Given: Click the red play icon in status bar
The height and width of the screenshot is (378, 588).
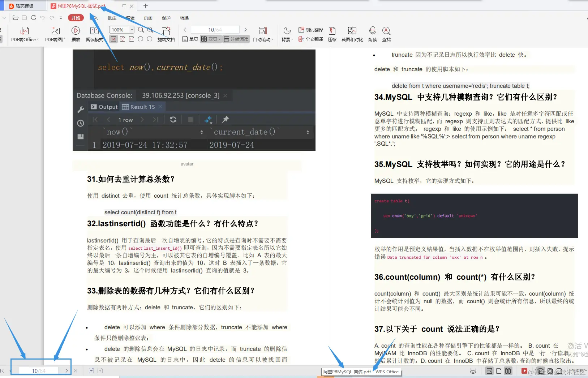Looking at the screenshot, I should [x=524, y=371].
